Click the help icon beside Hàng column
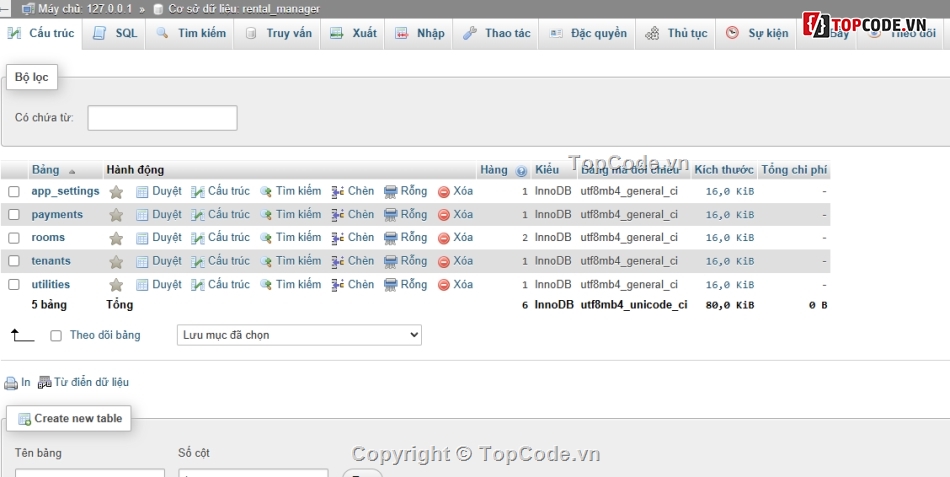This screenshot has height=477, width=950. point(521,171)
